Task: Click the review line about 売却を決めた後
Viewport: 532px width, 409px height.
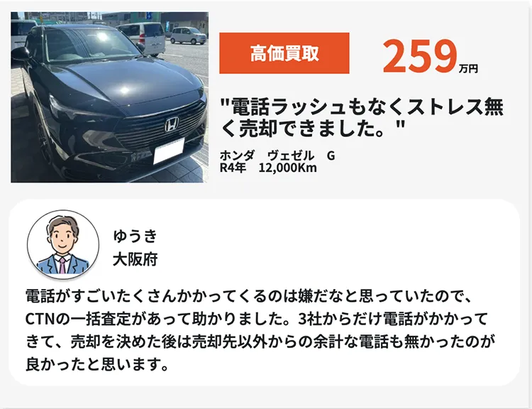Action: pos(260,342)
